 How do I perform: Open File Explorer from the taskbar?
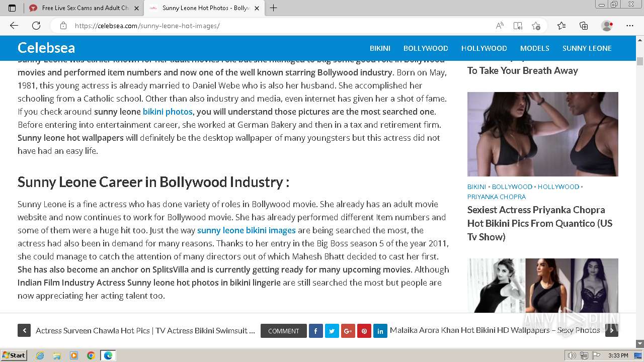coord(57,355)
